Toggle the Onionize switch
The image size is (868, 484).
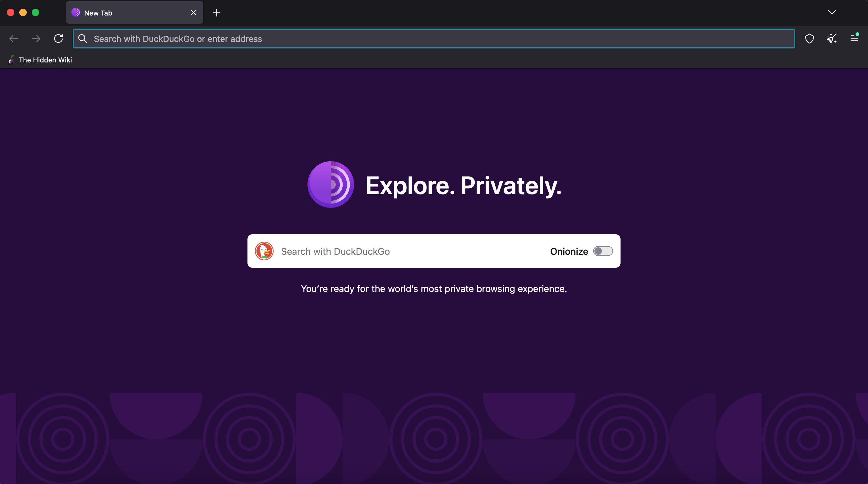pyautogui.click(x=603, y=251)
